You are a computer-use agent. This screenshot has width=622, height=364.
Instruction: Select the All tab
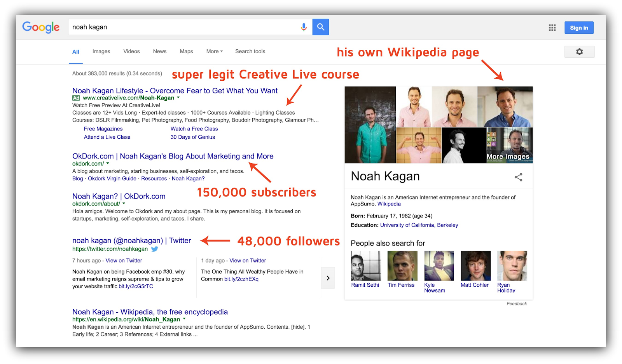pyautogui.click(x=76, y=52)
